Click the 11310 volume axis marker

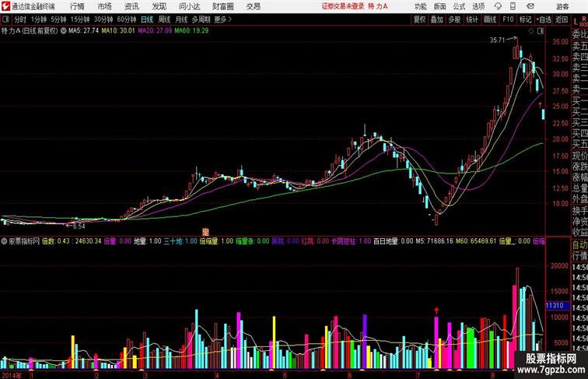(x=557, y=305)
